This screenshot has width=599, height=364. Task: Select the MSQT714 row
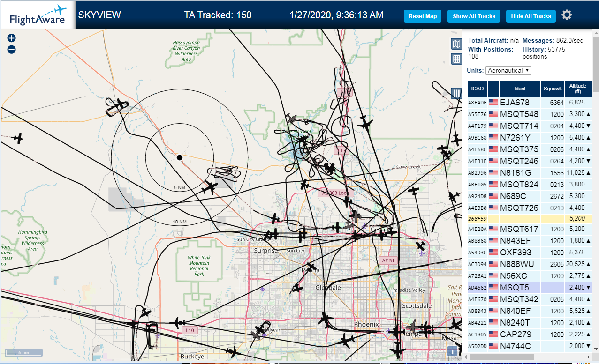point(530,126)
